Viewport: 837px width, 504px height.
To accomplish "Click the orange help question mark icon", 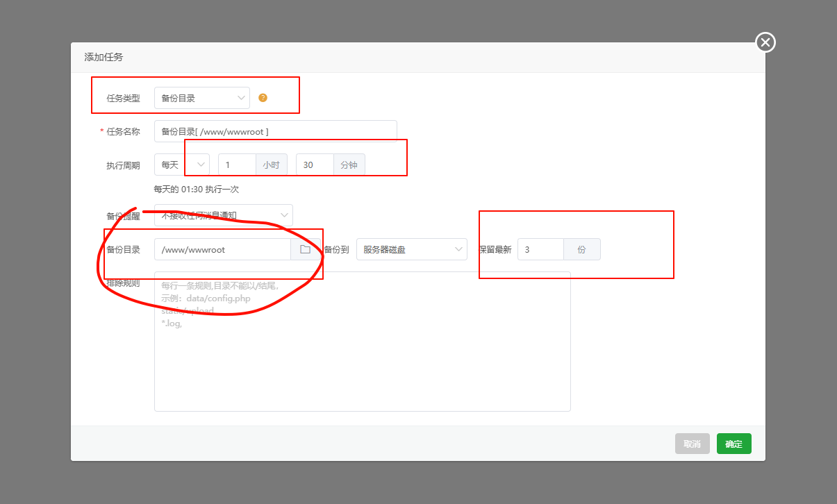I will tap(263, 98).
